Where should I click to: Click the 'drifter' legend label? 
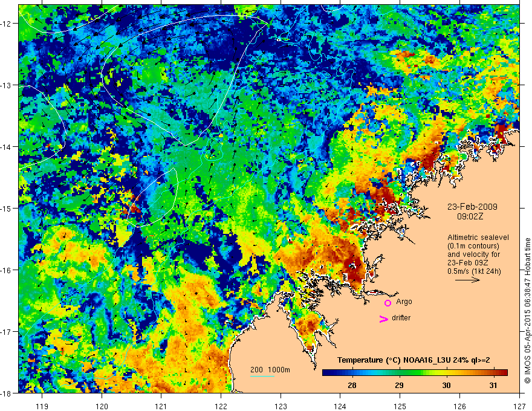tap(401, 318)
